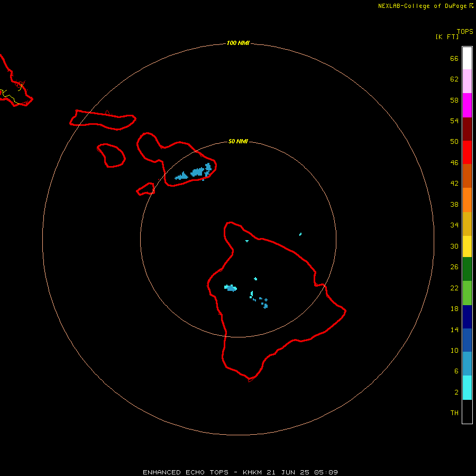Click the white swatch in the TOPS legend
The width and height of the screenshot is (476, 476).
click(467, 58)
